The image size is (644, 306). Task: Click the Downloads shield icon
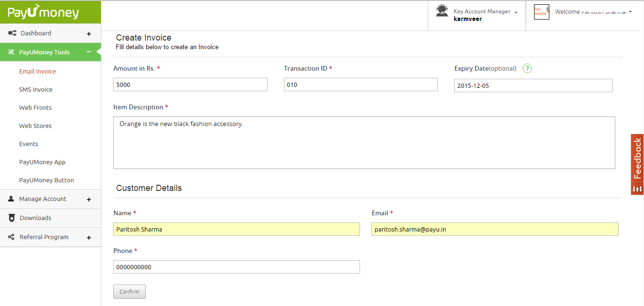[11, 218]
